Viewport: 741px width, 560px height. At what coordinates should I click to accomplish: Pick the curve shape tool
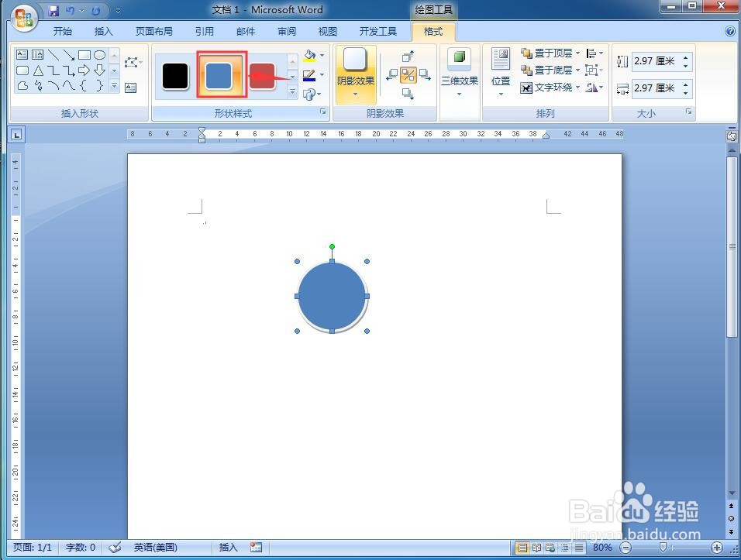tap(69, 85)
